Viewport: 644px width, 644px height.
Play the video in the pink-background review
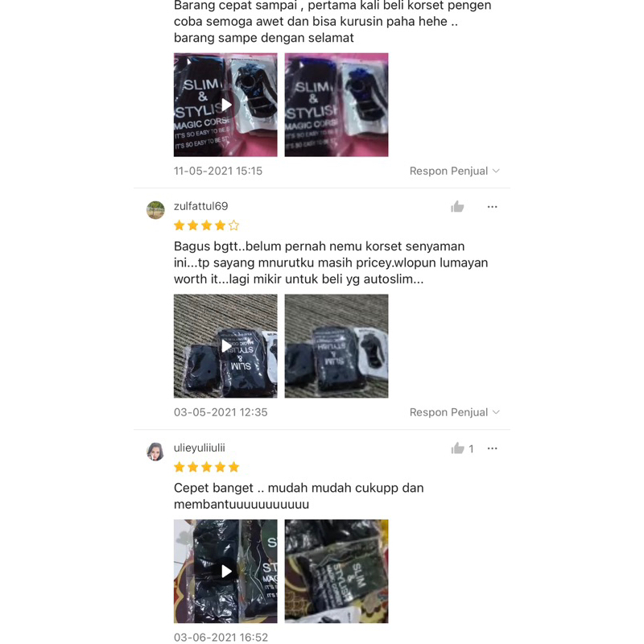[225, 105]
